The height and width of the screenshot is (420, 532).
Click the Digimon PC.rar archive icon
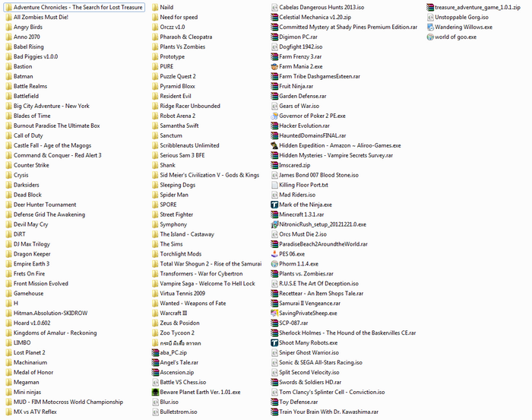tap(274, 37)
